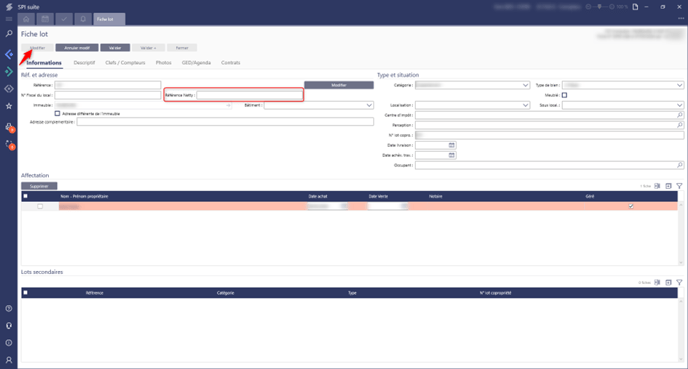Sort by N° lot copropriété column header
688x369 pixels.
[495, 293]
